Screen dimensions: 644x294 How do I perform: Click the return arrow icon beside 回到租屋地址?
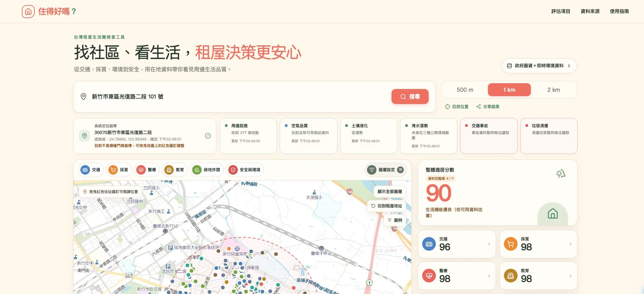tap(373, 206)
